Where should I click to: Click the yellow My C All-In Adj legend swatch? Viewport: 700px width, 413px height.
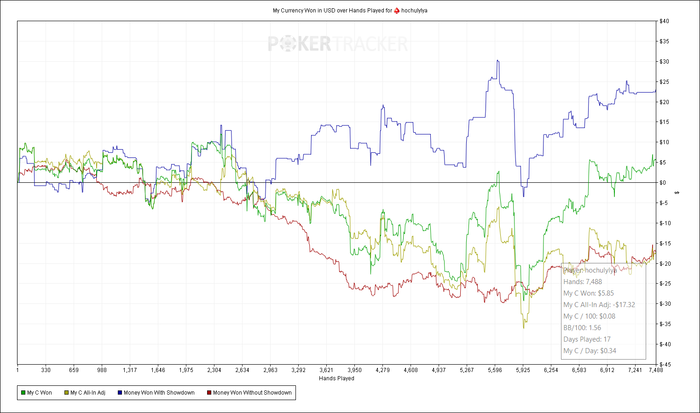67,393
